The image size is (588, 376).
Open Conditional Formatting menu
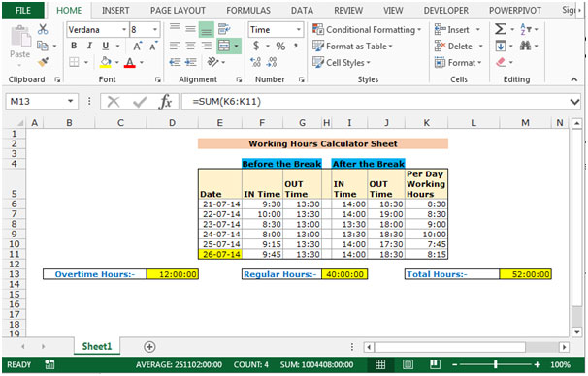pos(367,30)
